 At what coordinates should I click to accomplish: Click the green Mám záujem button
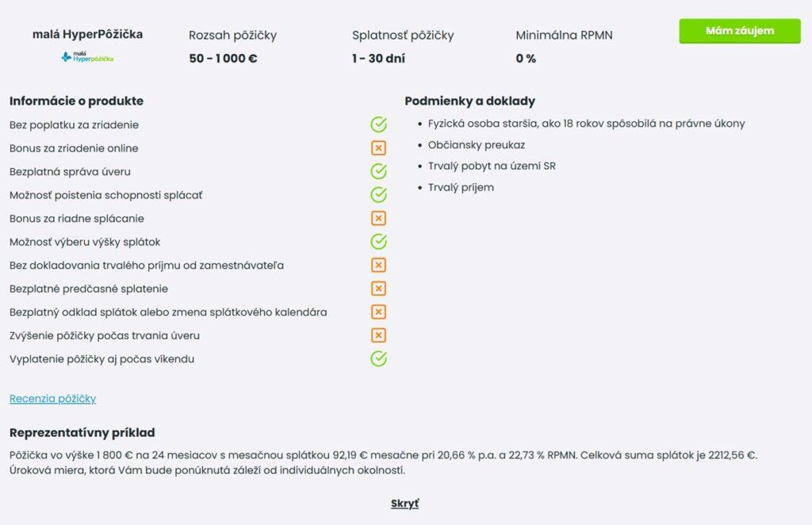tap(740, 31)
